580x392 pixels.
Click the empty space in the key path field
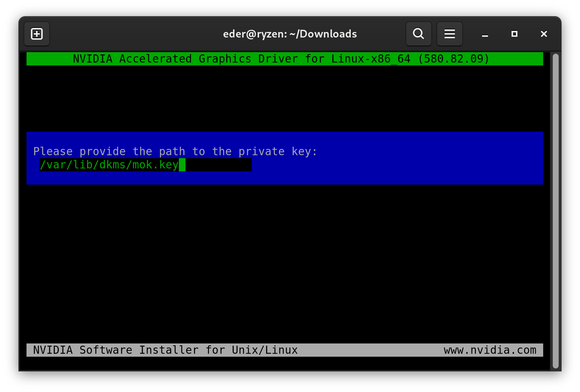(x=219, y=165)
